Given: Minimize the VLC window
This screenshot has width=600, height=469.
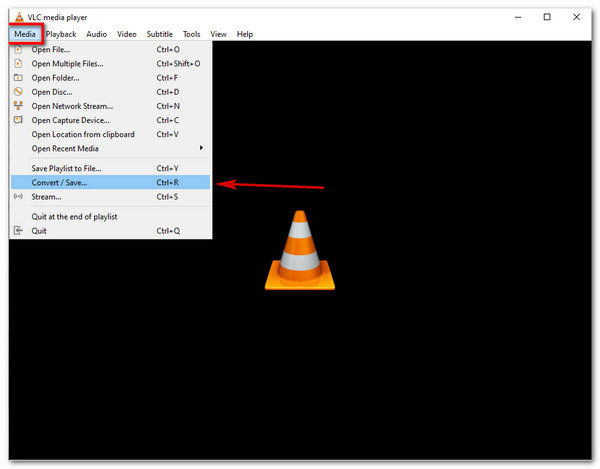Looking at the screenshot, I should [x=518, y=17].
